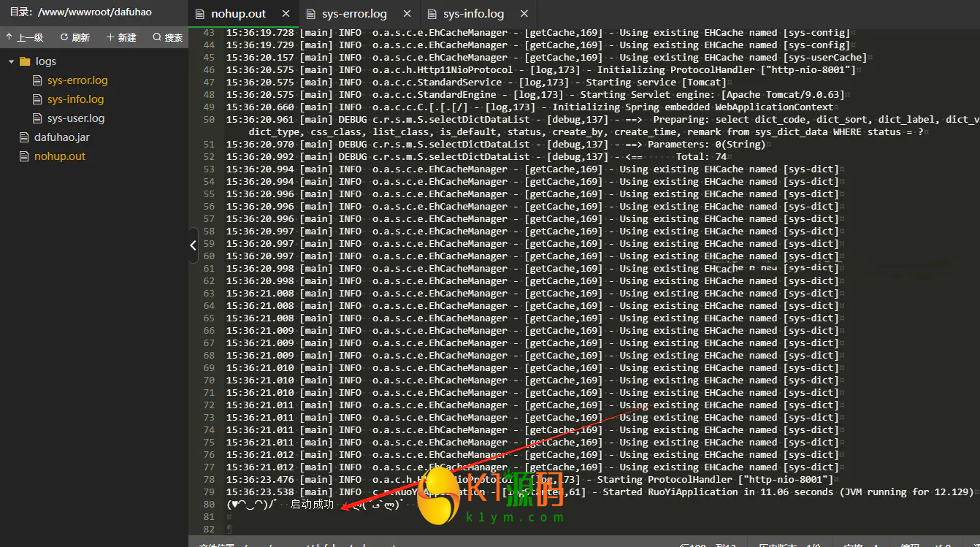Select dafuhao.jar in the file tree

click(x=62, y=137)
